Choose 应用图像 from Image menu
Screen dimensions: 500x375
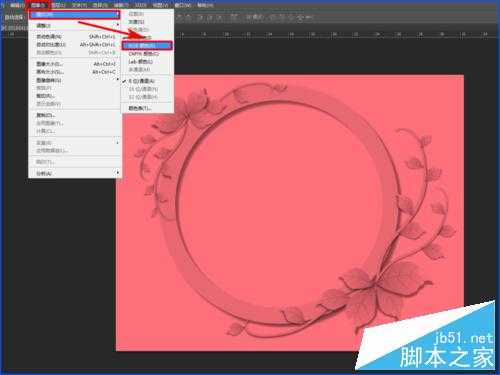pyautogui.click(x=74, y=123)
